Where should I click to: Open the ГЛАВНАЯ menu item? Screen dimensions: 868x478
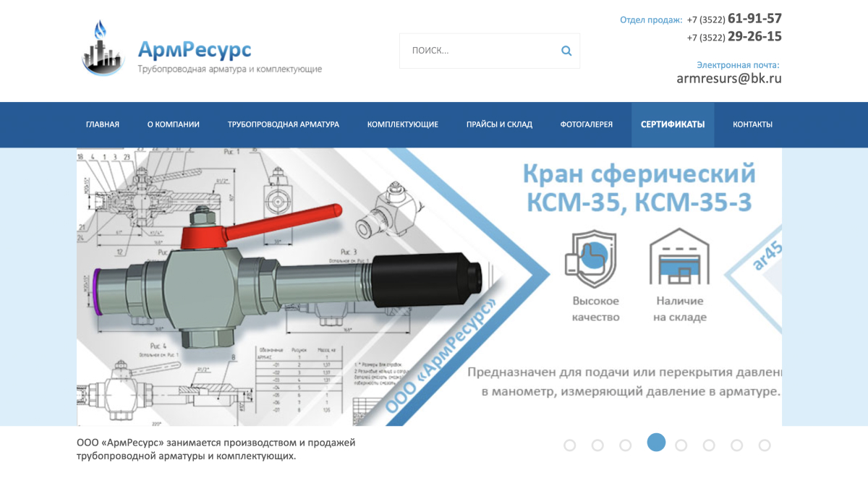pyautogui.click(x=103, y=124)
